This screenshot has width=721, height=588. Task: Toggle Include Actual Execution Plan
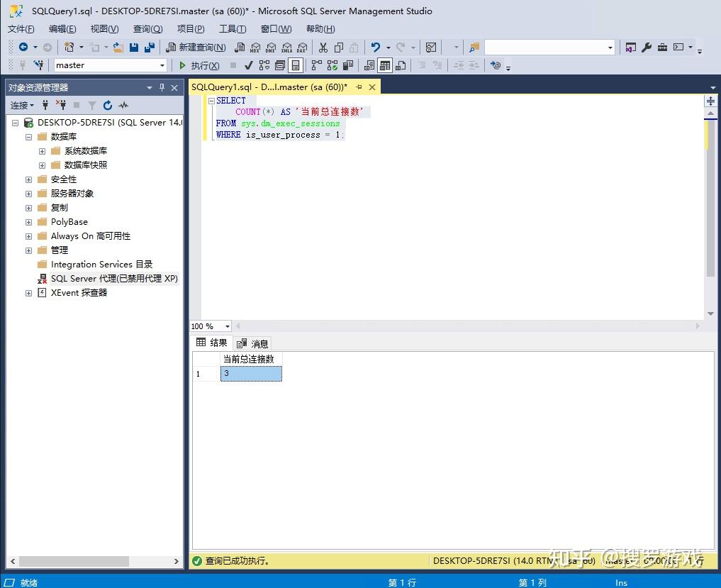(317, 65)
